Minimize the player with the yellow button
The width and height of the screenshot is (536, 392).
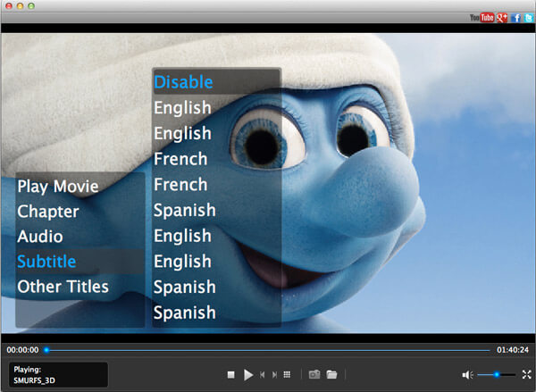coord(20,6)
